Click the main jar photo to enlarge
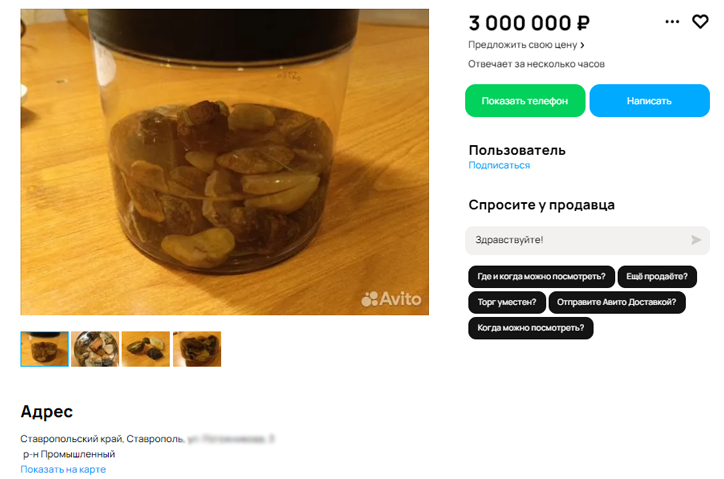 (x=224, y=162)
